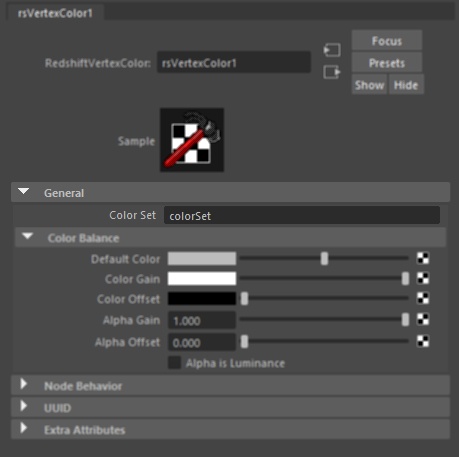Enable the Alpha is Luminance checkbox
Viewport: 459px width, 457px height.
point(174,363)
